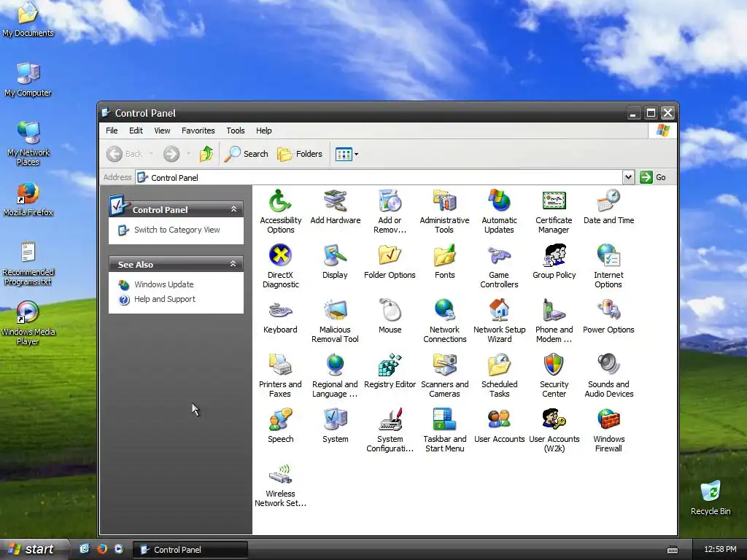This screenshot has width=747, height=560.
Task: Open Printers and Faxes icon
Action: pos(280,376)
